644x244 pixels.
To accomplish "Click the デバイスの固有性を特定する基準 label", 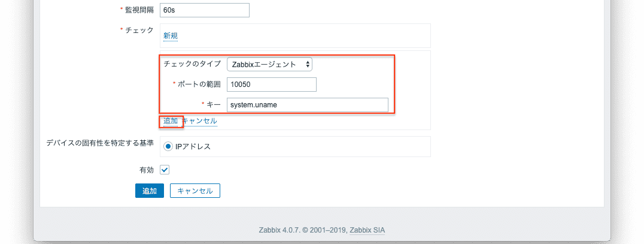I will pos(100,143).
